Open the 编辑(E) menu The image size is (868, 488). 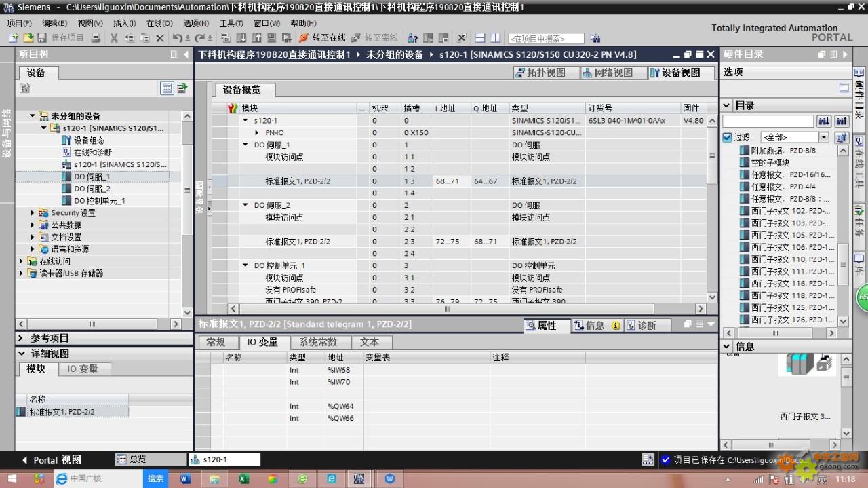[55, 23]
